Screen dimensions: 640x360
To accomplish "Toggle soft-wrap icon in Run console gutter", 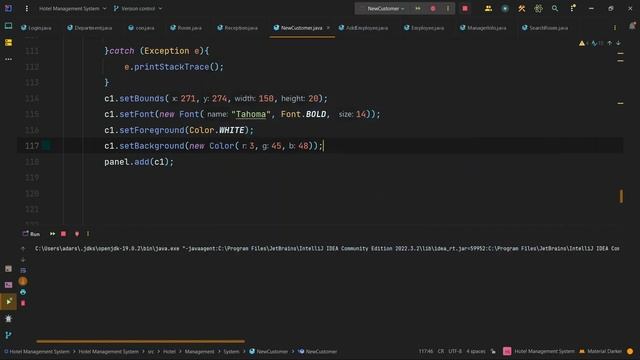I will (23, 270).
